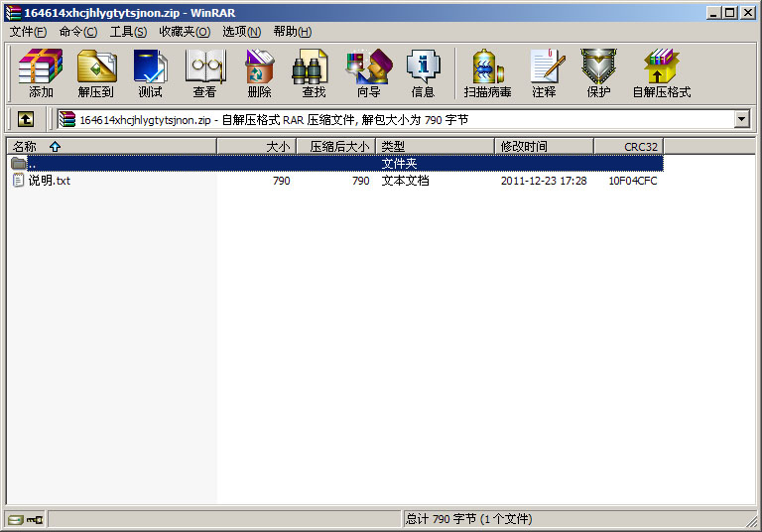
Task: Open the 命令(C) menu
Action: pos(78,32)
